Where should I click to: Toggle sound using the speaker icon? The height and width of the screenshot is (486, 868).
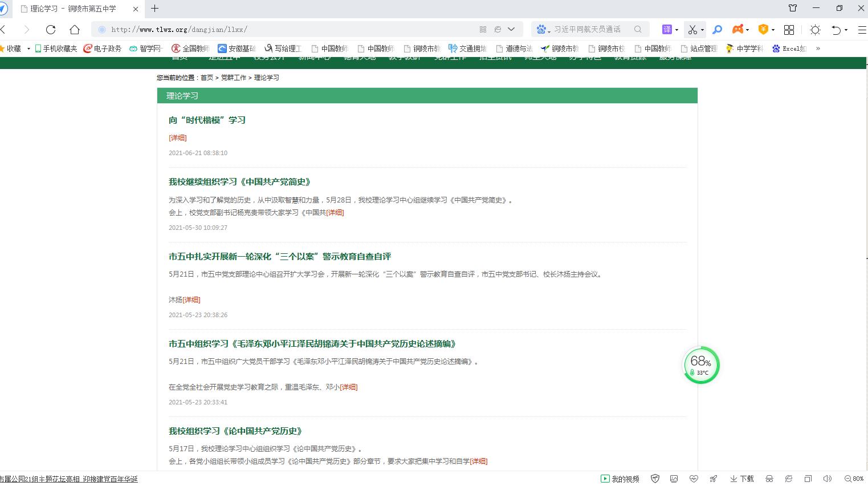coord(828,479)
